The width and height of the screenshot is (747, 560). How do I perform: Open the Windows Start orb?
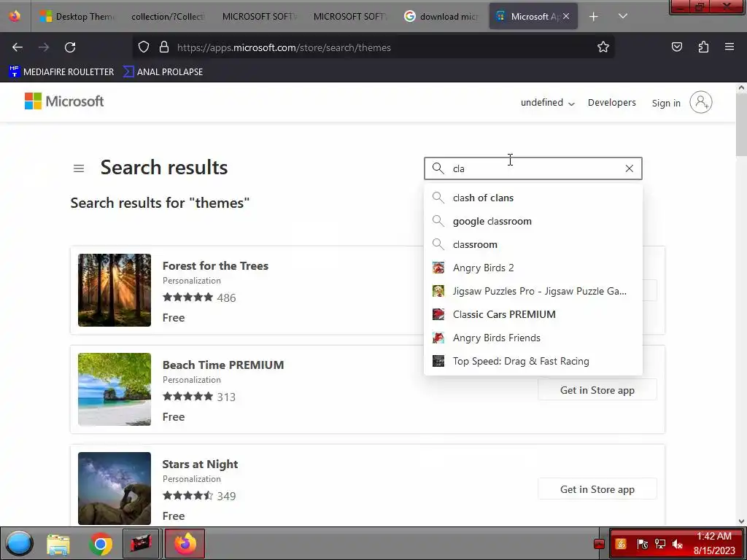click(x=20, y=543)
